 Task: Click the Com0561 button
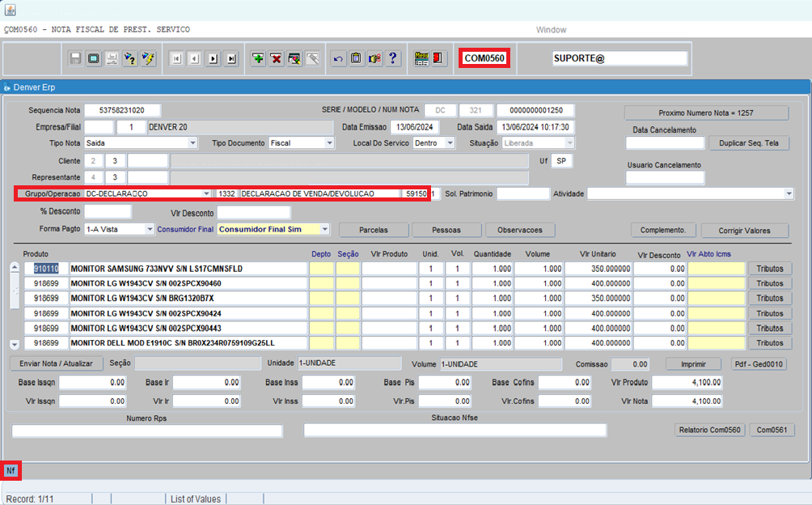tap(772, 430)
